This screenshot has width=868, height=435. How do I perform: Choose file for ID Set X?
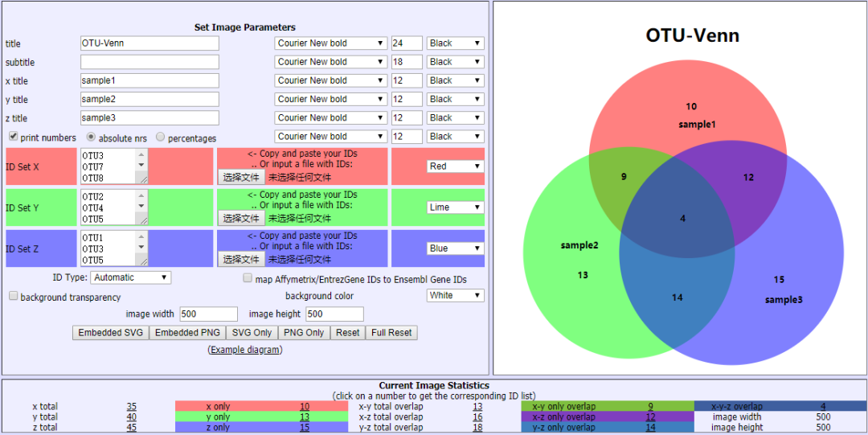coord(241,177)
